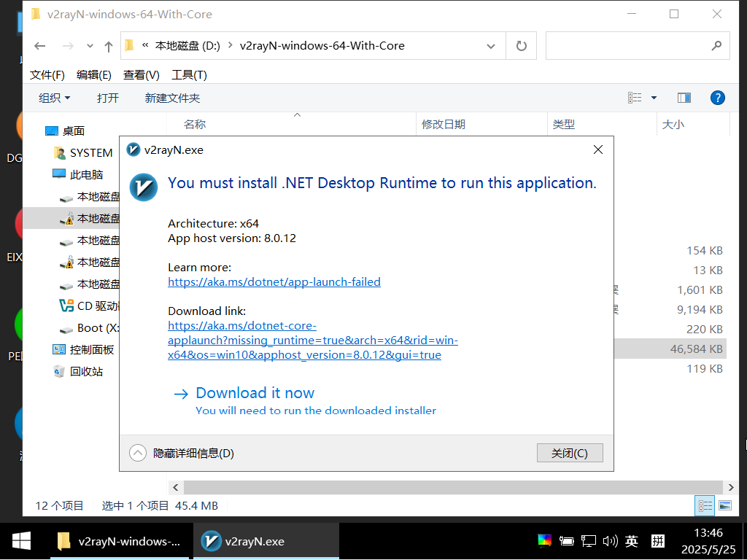
Task: Switch to large icons view in status bar
Action: 725,505
